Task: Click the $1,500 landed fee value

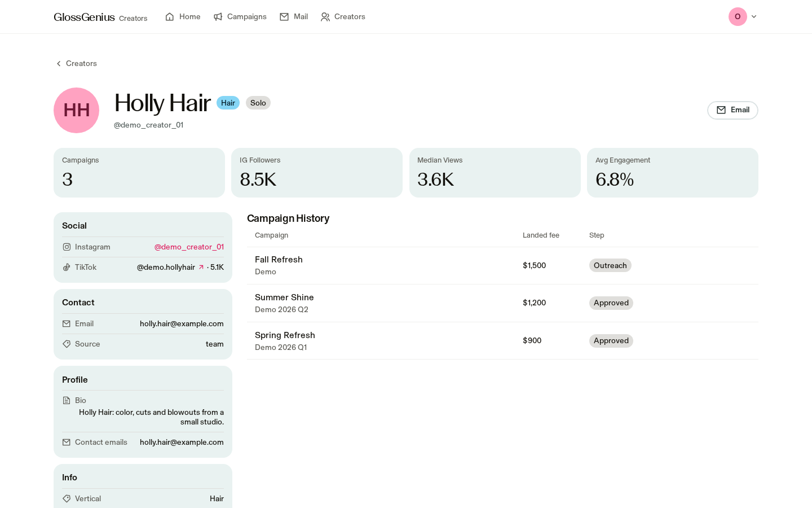Action: (x=535, y=266)
